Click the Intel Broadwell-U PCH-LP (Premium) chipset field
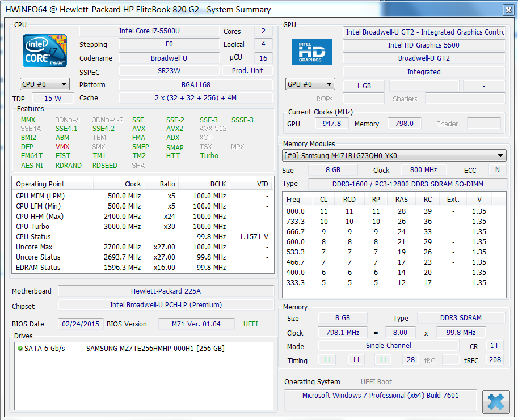 tap(166, 304)
